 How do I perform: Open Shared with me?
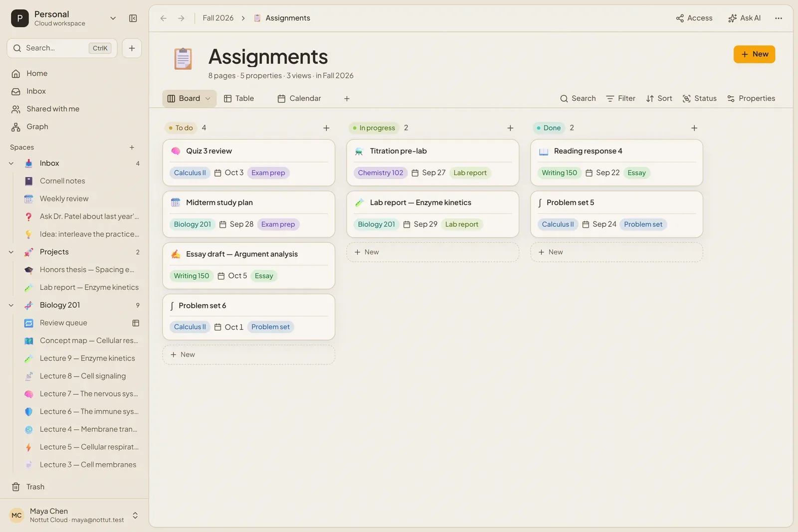click(74, 109)
